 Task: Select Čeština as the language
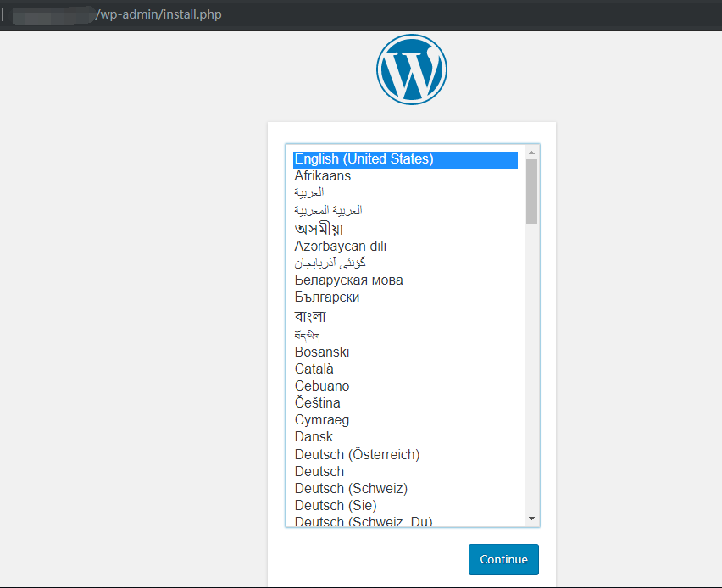[x=405, y=402]
